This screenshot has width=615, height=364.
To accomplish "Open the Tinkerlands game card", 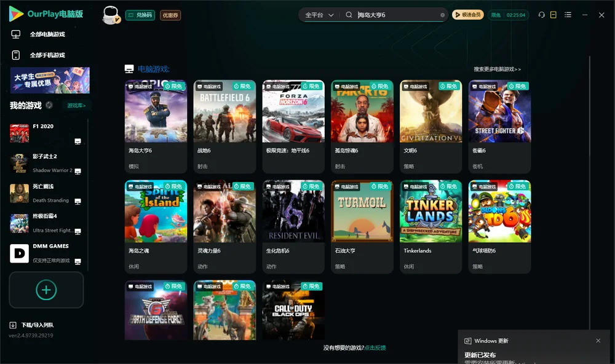I will (x=430, y=227).
